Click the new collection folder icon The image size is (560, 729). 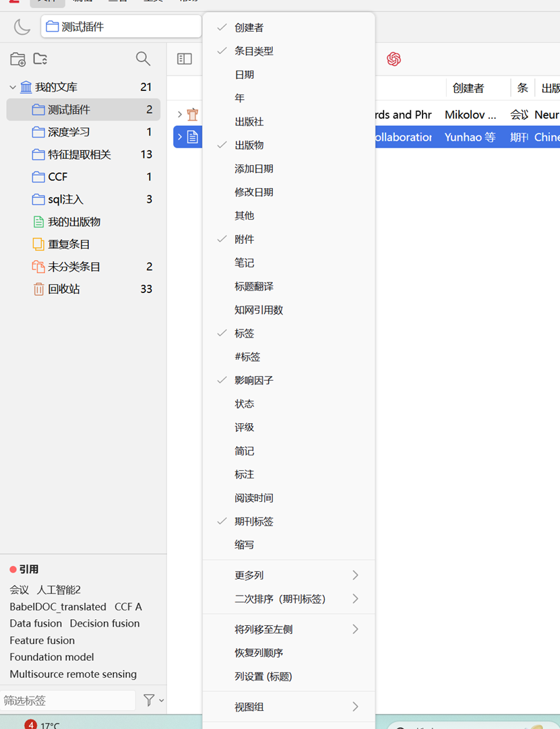[18, 59]
